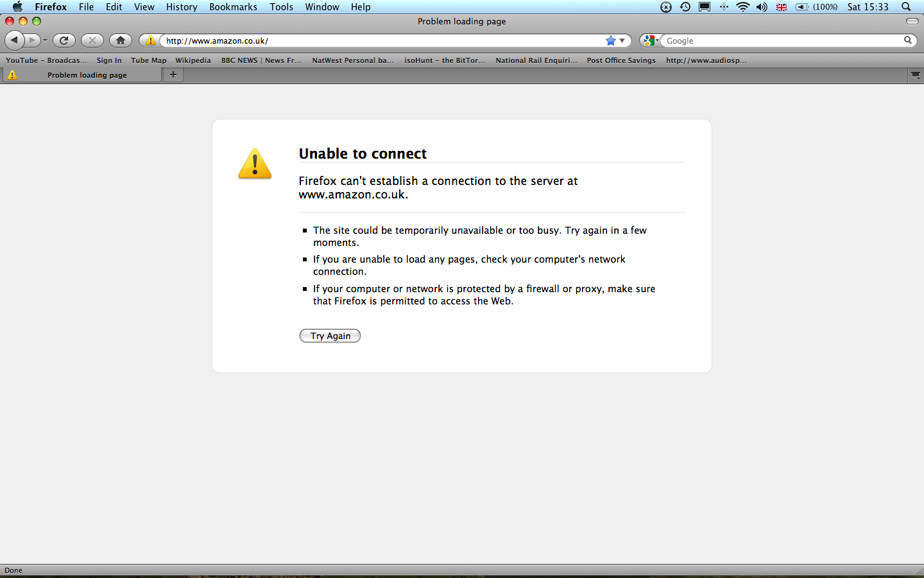
Task: Open Spotlight search magnifier in menu bar
Action: click(x=906, y=7)
